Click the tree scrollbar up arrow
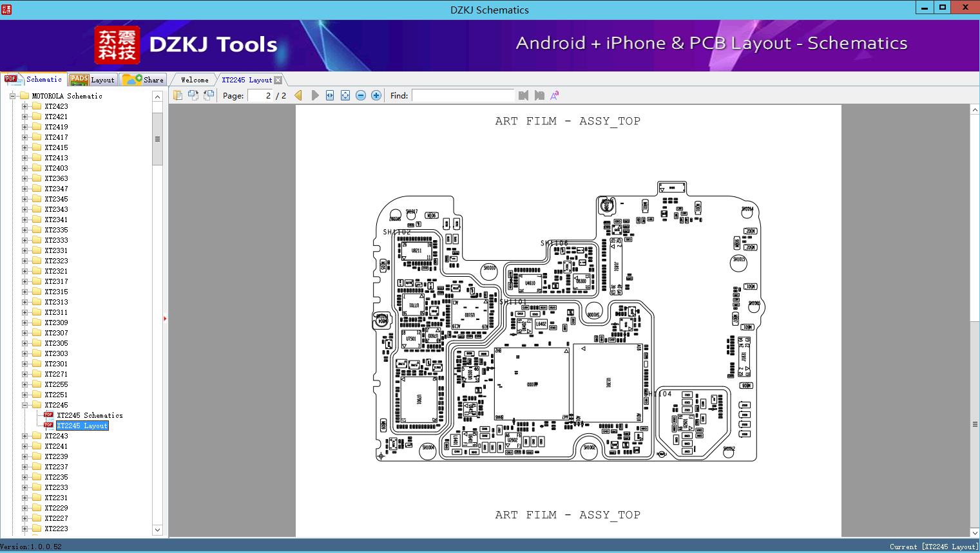 157,97
